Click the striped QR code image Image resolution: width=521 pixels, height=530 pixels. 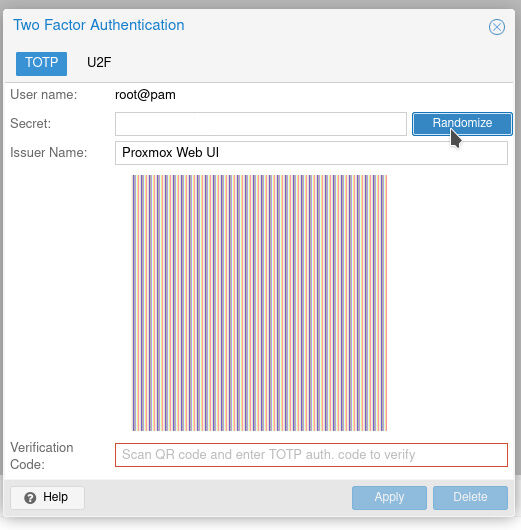[x=260, y=303]
